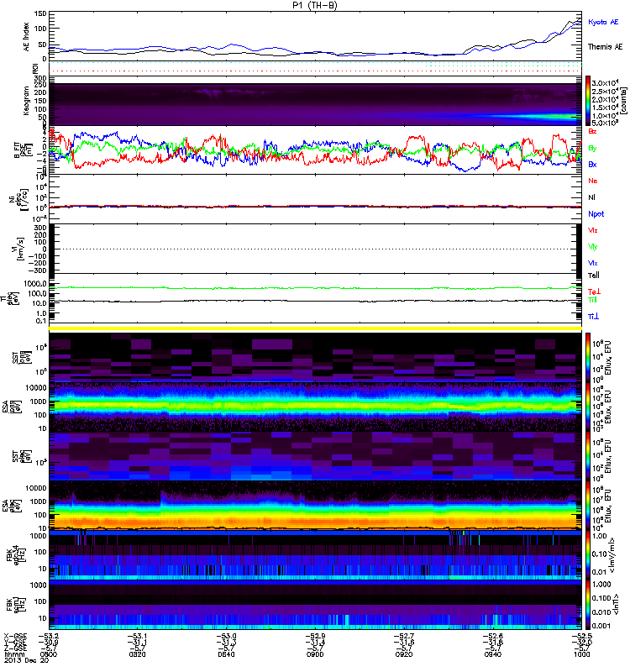630x672 pixels.
Task: Click the 3.0x10^4 color bar tick label
Action: (x=605, y=82)
